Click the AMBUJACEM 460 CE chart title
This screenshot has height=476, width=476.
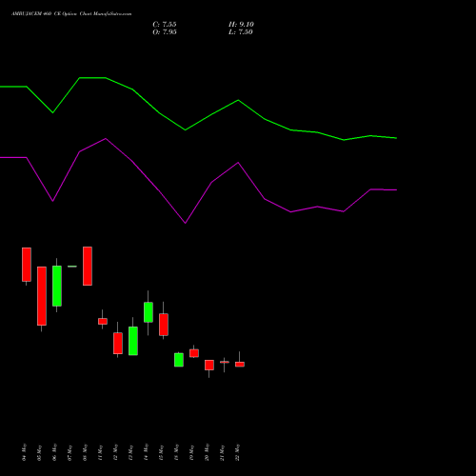pos(71,14)
